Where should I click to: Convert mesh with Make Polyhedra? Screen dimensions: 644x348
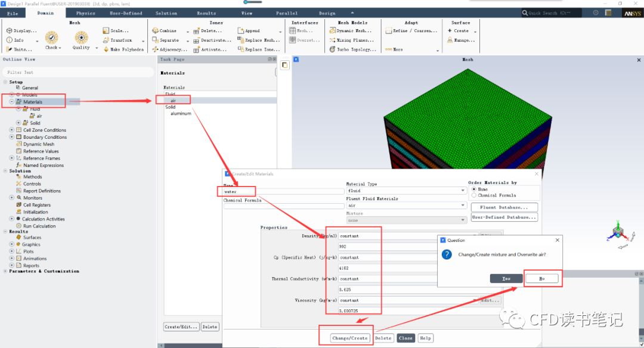tap(123, 49)
